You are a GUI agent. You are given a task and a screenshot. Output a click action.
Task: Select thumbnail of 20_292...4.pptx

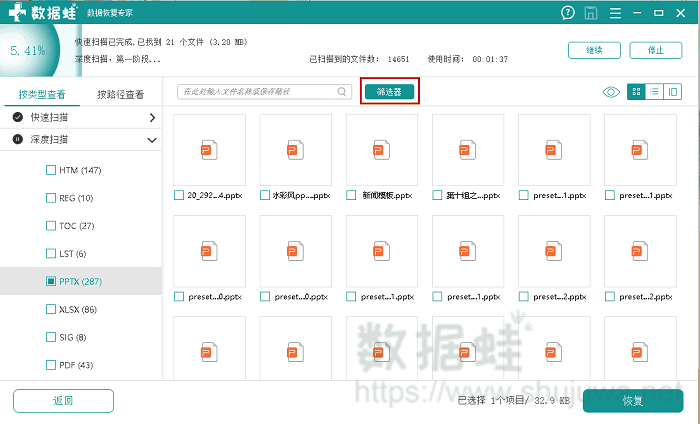[209, 150]
